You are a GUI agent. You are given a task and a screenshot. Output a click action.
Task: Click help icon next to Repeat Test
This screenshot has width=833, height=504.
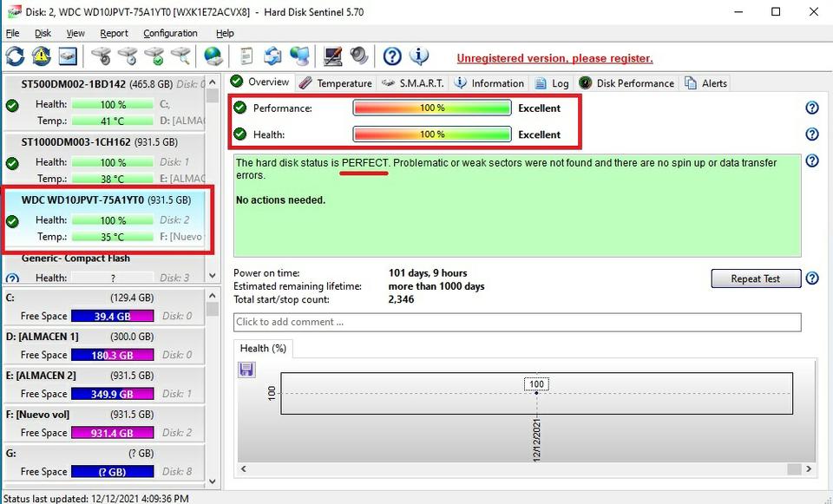pyautogui.click(x=812, y=278)
